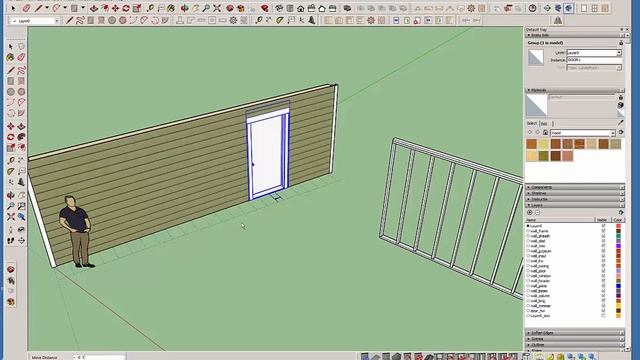
Task: Sort layers by Name column header
Action: coord(560,220)
